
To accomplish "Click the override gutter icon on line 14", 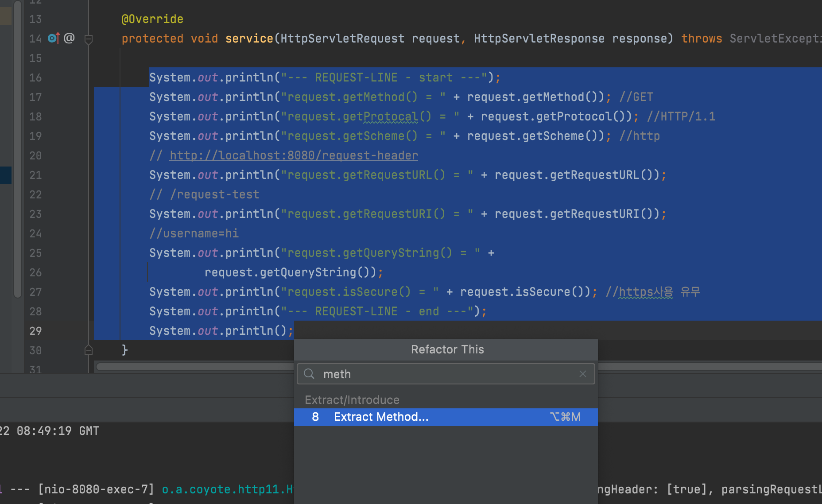I will (53, 38).
